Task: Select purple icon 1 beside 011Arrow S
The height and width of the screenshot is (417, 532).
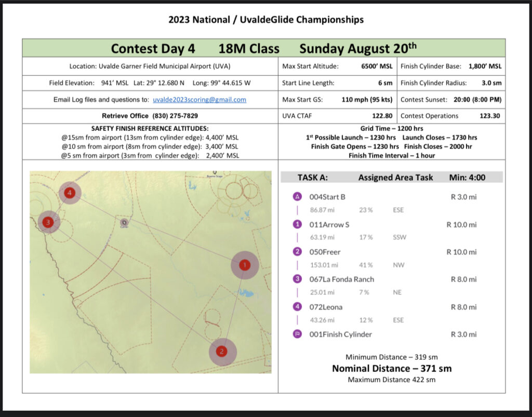Action: 297,224
